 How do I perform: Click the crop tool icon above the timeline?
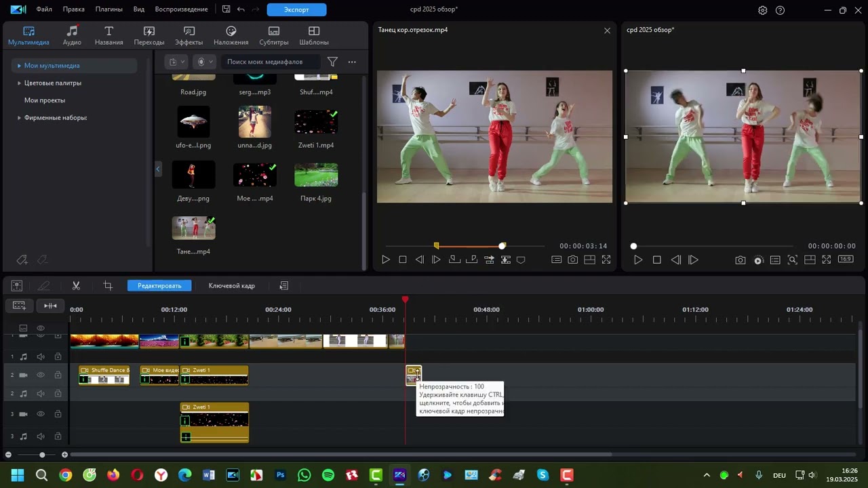pos(108,286)
